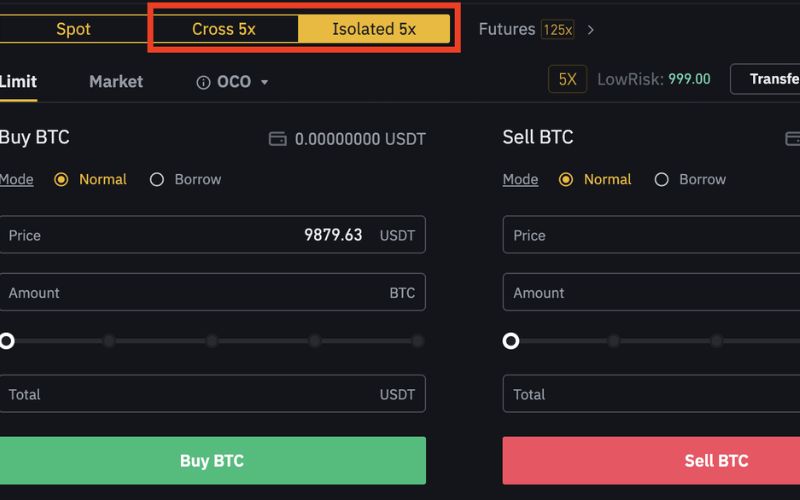Click the 5X leverage badge icon

click(567, 79)
